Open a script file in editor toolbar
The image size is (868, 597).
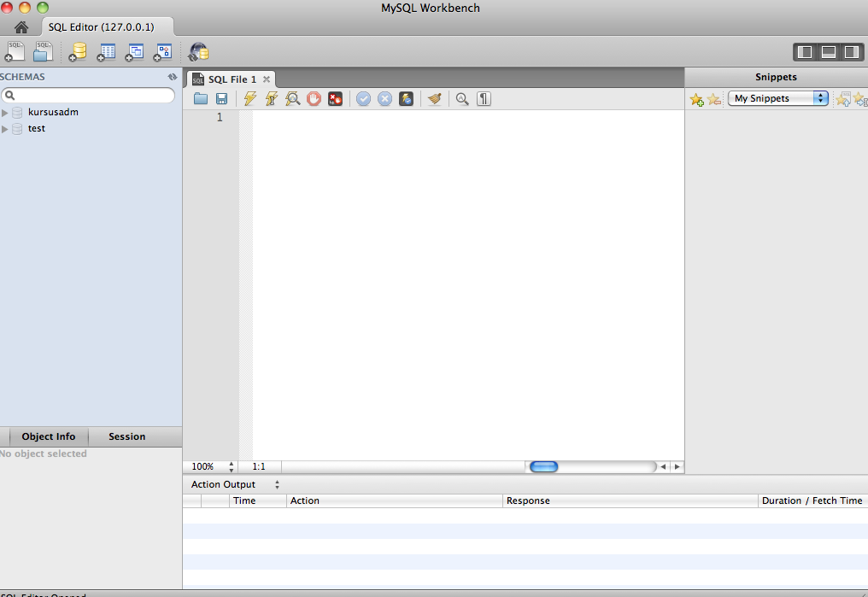tap(201, 99)
